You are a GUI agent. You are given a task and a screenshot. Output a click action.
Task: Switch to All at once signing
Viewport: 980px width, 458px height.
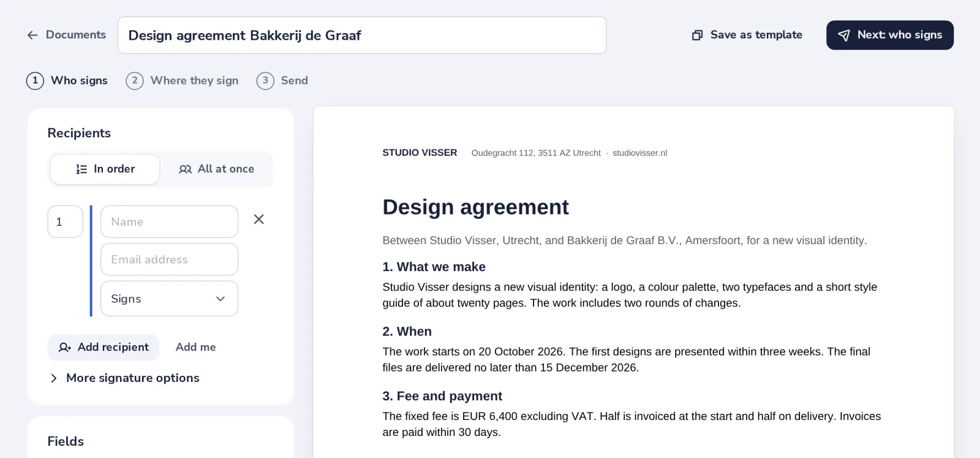click(x=216, y=169)
